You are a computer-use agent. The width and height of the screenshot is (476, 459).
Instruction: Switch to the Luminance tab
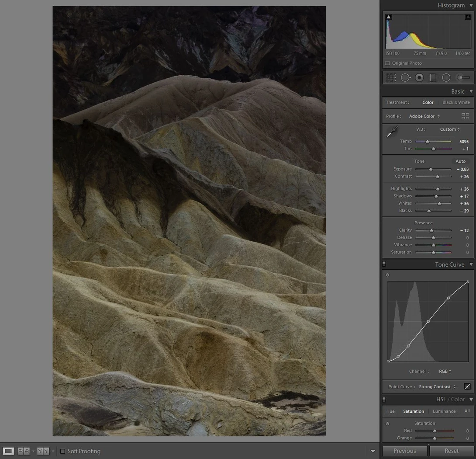(444, 411)
